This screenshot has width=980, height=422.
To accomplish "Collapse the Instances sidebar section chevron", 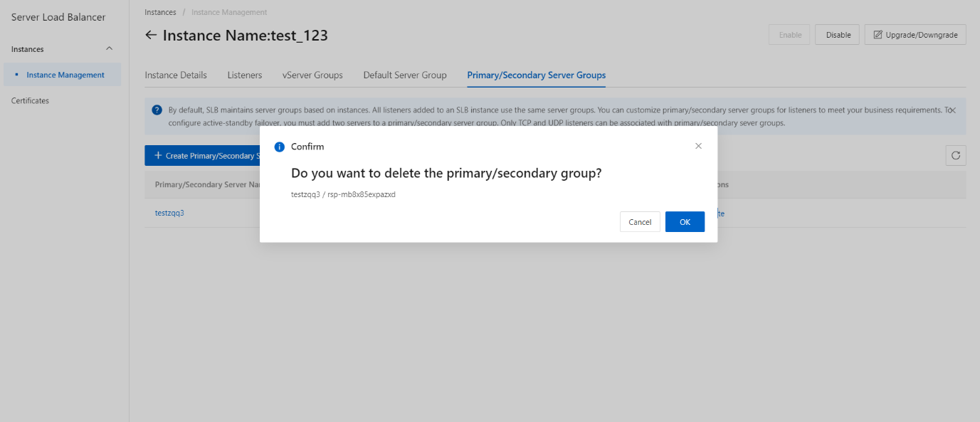I will (x=109, y=49).
